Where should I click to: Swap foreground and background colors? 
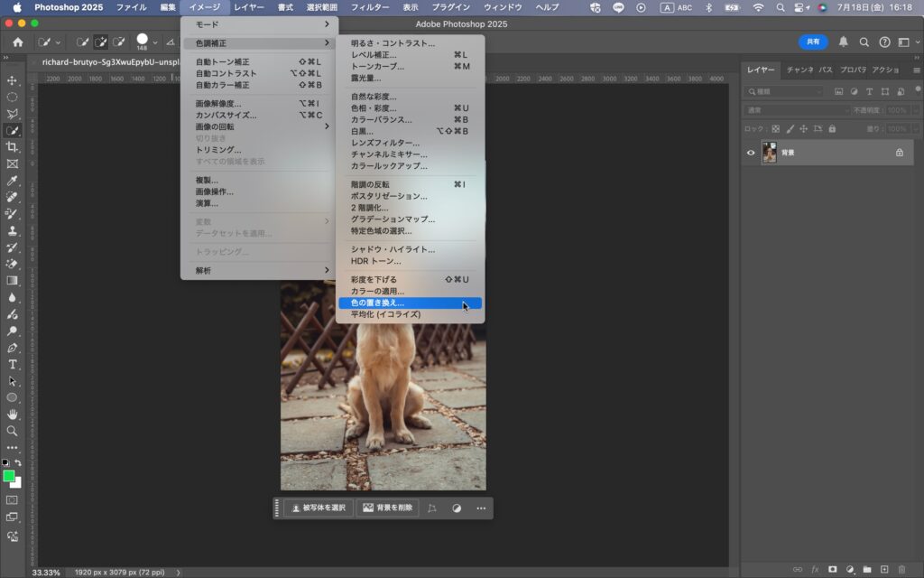[18, 463]
